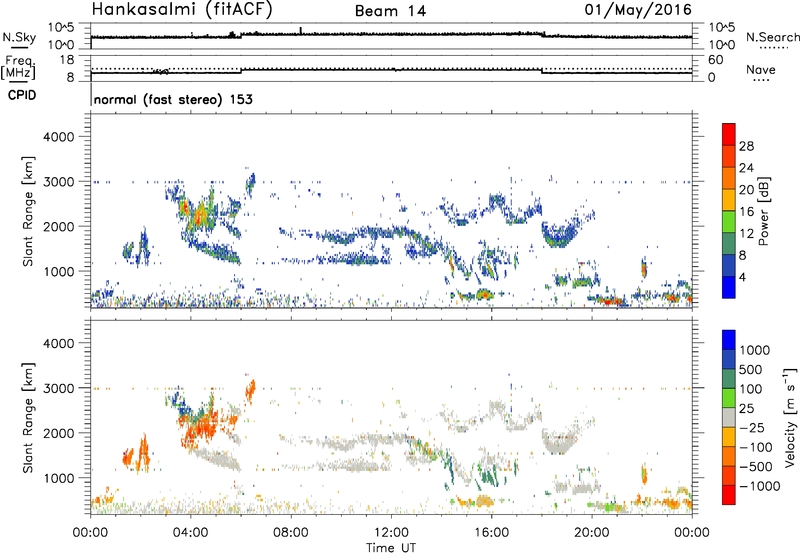
Task: Click the "500" velocity colorbar value
Action: click(751, 369)
